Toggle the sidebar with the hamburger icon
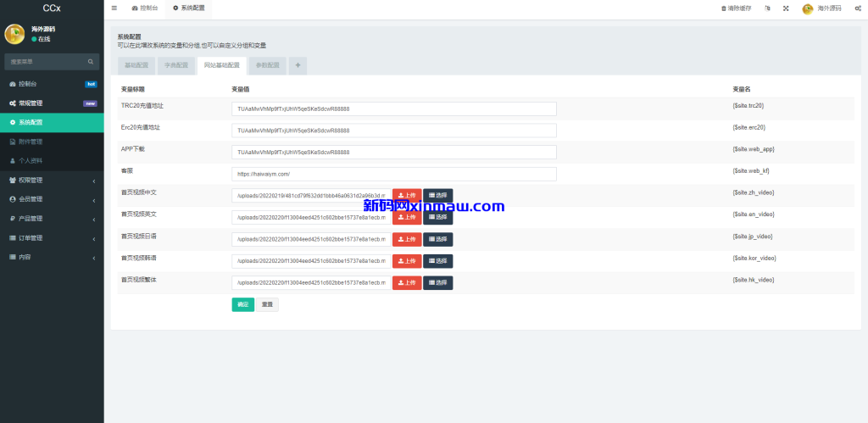The image size is (868, 423). (x=114, y=8)
